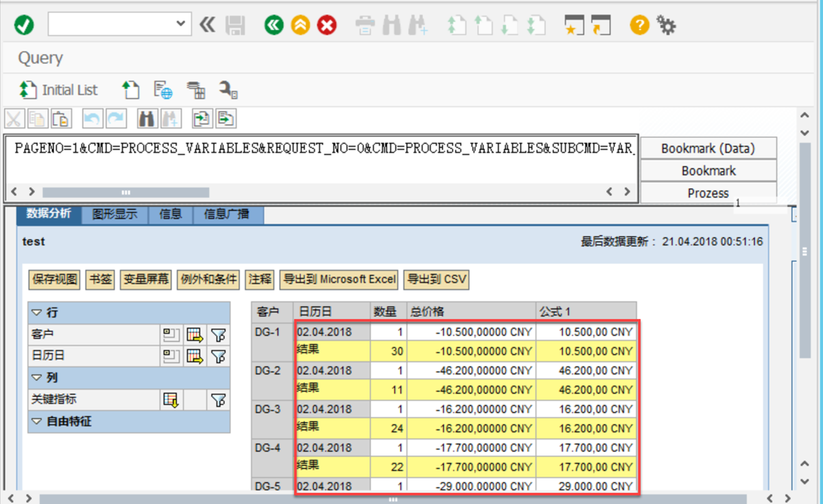Click the filter funnel icon for 关键指标
823x504 pixels.
[x=218, y=400]
